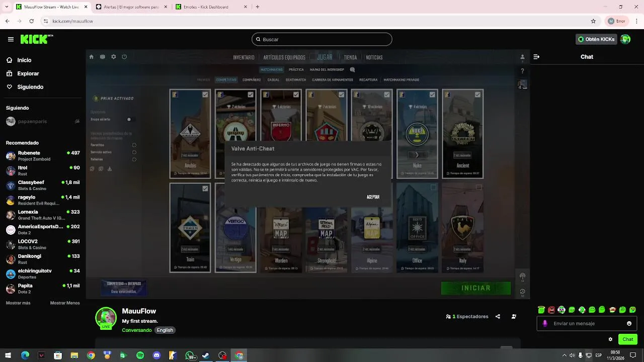
Task: Click the game settings gear in the stream
Action: (114, 57)
